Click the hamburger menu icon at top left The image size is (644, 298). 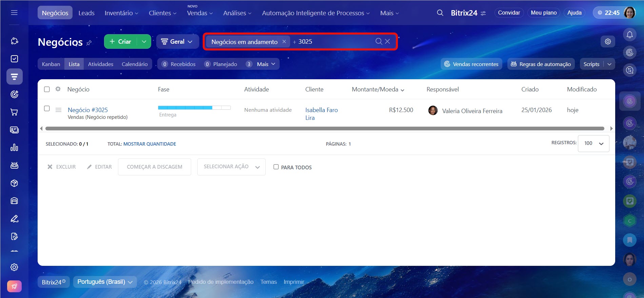(x=14, y=13)
